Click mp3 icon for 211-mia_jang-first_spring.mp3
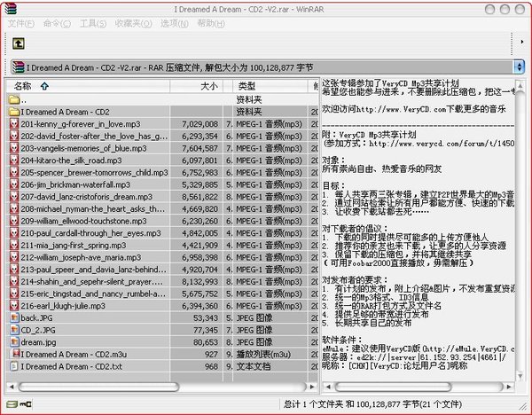 pyautogui.click(x=14, y=245)
